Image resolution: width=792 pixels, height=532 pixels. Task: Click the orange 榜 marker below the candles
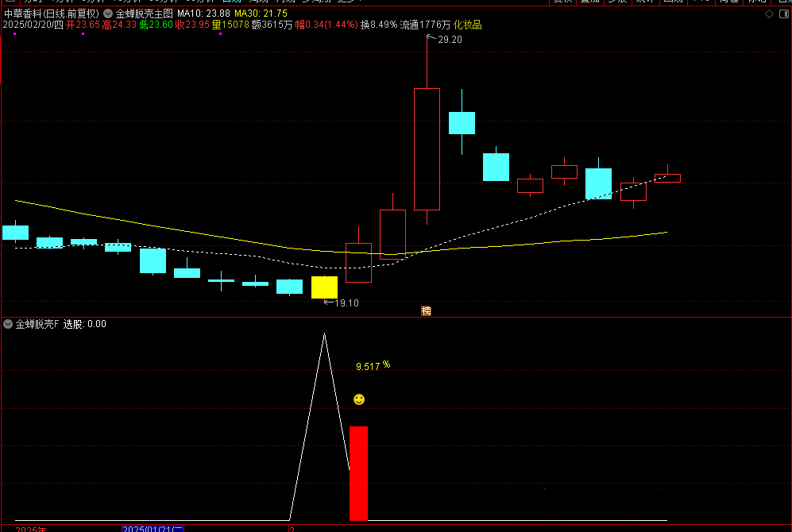point(427,310)
